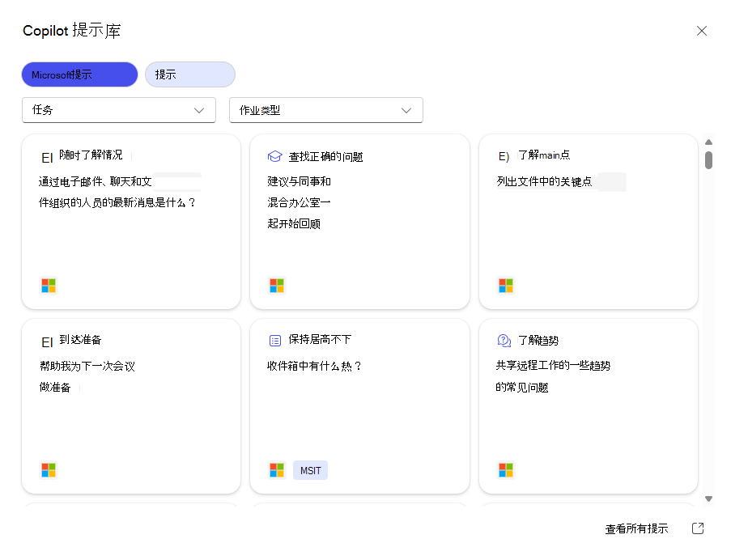Image resolution: width=731 pixels, height=560 pixels.
Task: Click the vertical scrollbar thumb
Action: [x=709, y=160]
